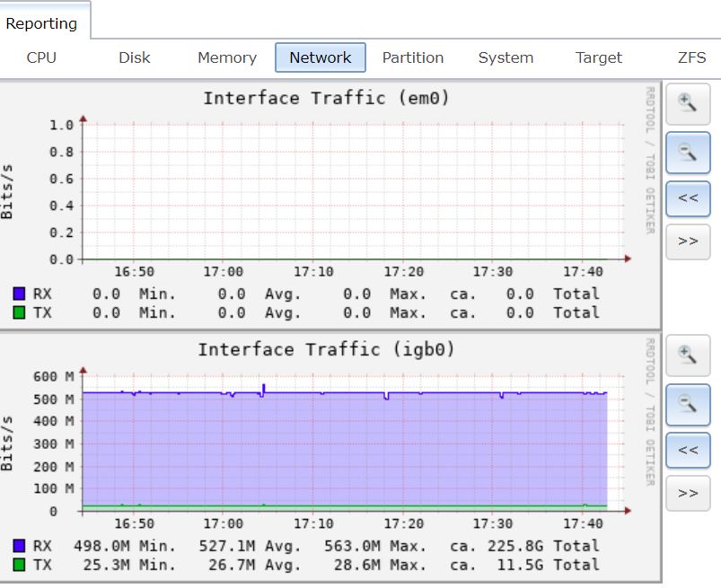Switch to the Target report tab
Viewport: 721px width, 588px height.
click(599, 57)
